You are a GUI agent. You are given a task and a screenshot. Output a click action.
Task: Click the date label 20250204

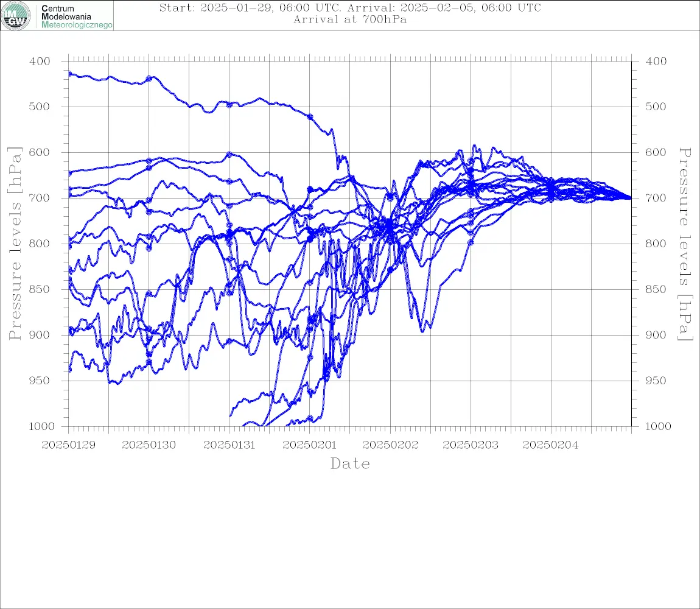[550, 445]
